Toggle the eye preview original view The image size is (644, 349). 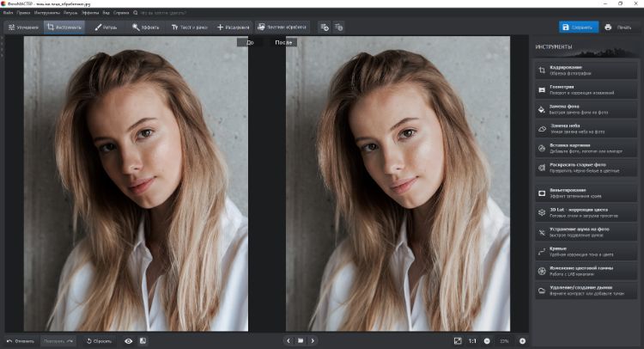point(129,341)
